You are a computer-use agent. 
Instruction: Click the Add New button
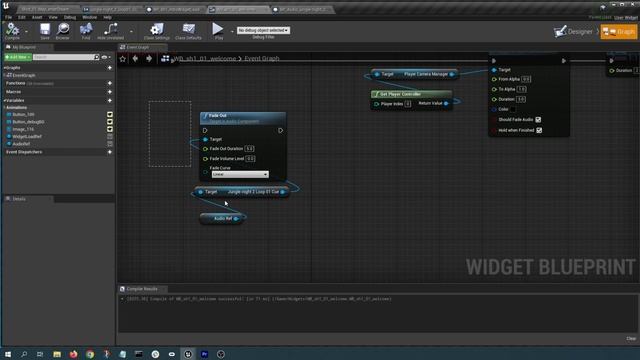(x=18, y=57)
